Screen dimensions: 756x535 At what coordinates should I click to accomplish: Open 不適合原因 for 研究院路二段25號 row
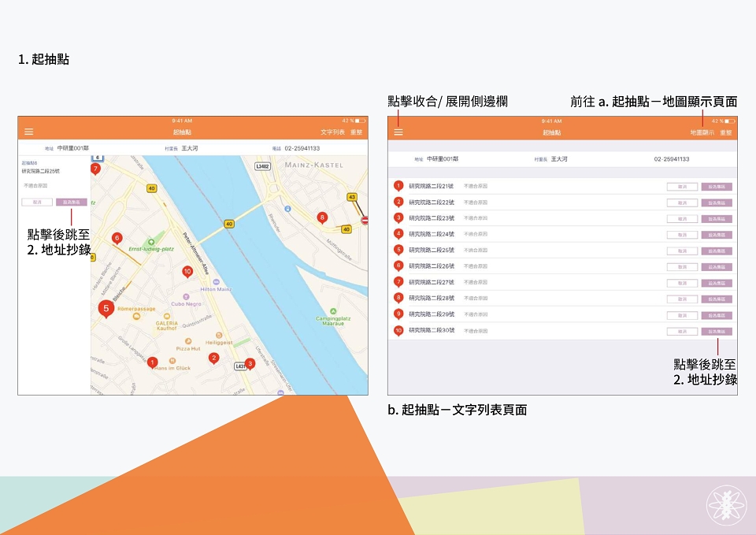coord(476,250)
